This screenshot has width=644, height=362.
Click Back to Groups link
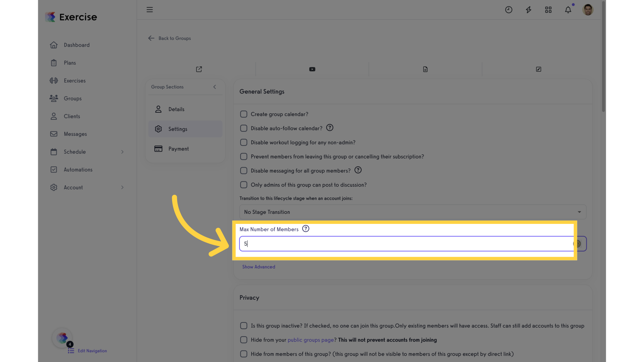coord(174,38)
